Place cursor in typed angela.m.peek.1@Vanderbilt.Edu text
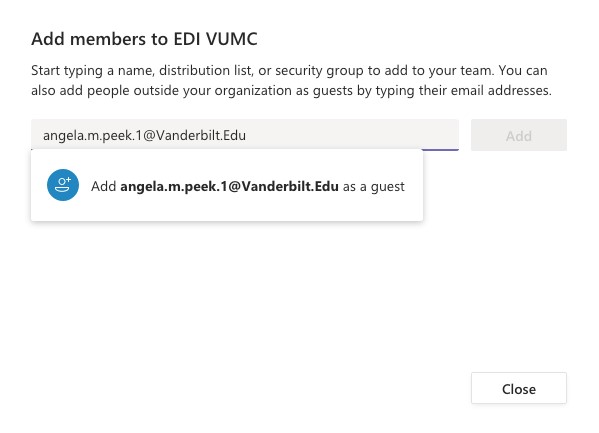The height and width of the screenshot is (433, 599). (144, 136)
